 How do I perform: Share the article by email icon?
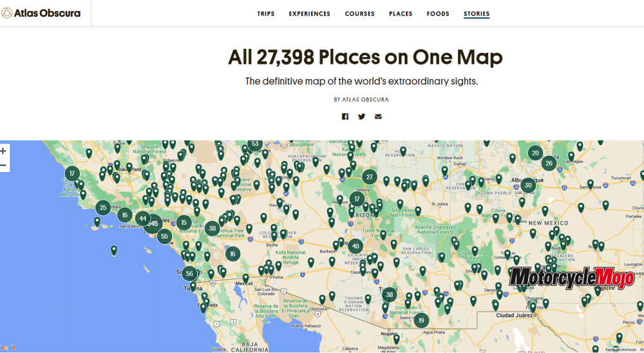[x=378, y=117]
